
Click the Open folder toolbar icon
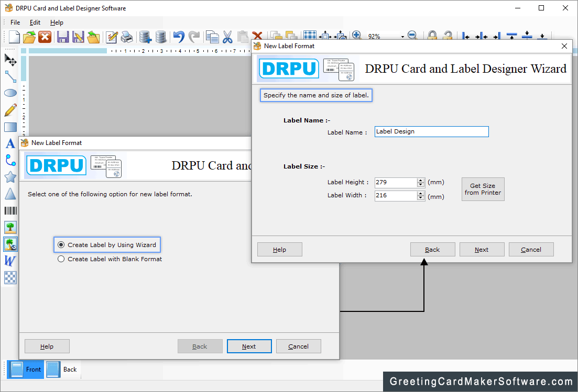point(29,37)
